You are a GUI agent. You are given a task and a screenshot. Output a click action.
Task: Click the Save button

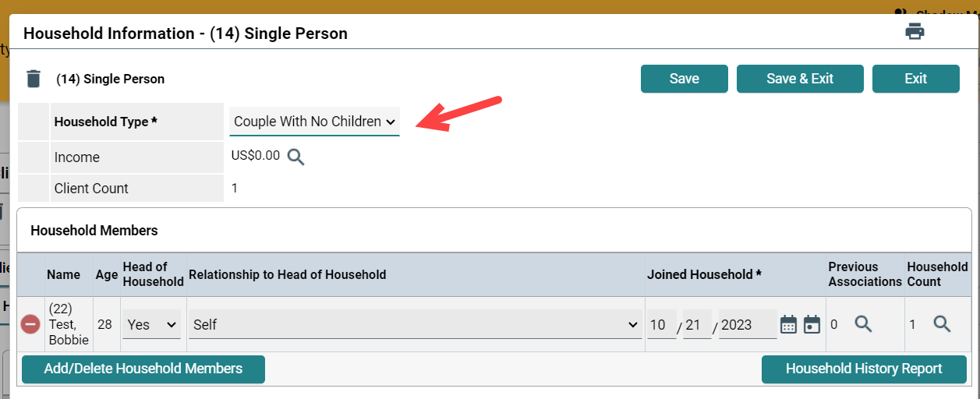click(685, 79)
